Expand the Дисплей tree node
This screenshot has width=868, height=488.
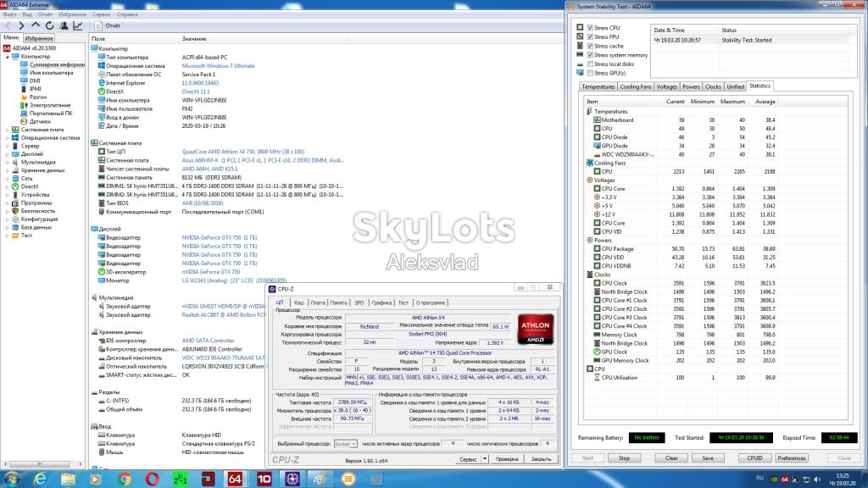click(x=7, y=154)
